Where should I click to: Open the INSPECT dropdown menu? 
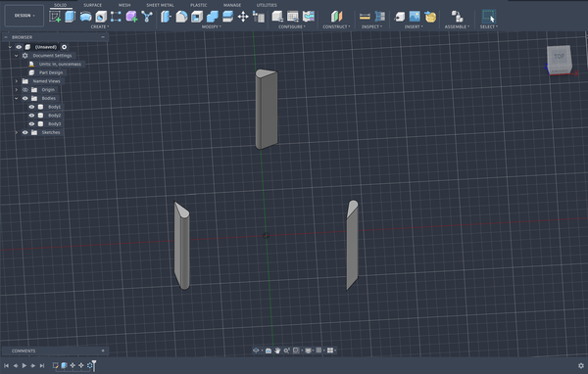pyautogui.click(x=372, y=27)
